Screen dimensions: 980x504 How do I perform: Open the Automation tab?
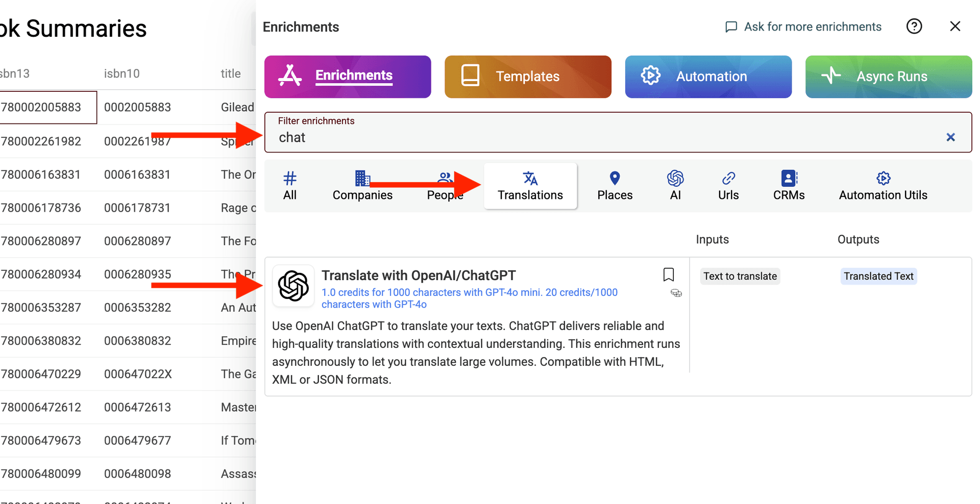[708, 77]
